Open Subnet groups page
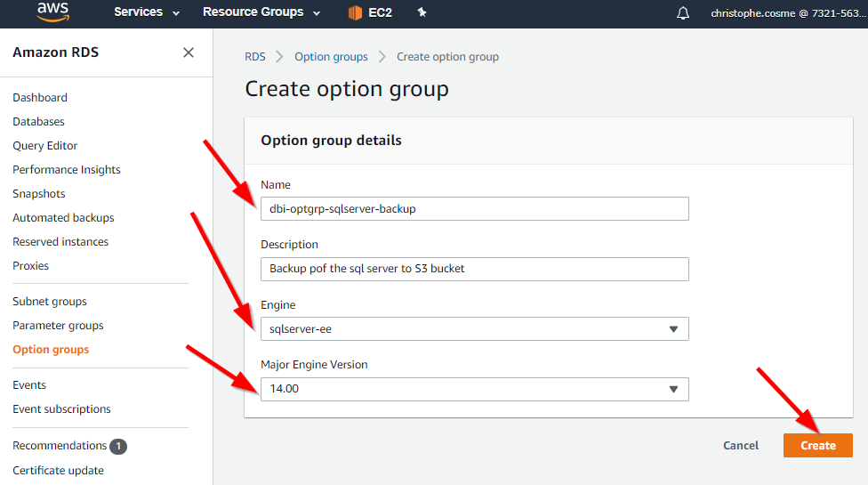 [50, 302]
